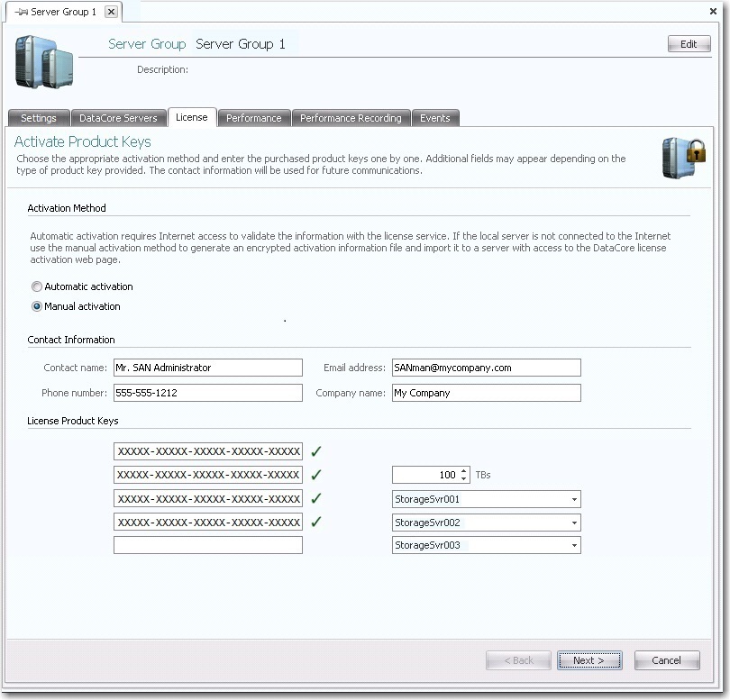Go to the Events tab

click(x=435, y=118)
